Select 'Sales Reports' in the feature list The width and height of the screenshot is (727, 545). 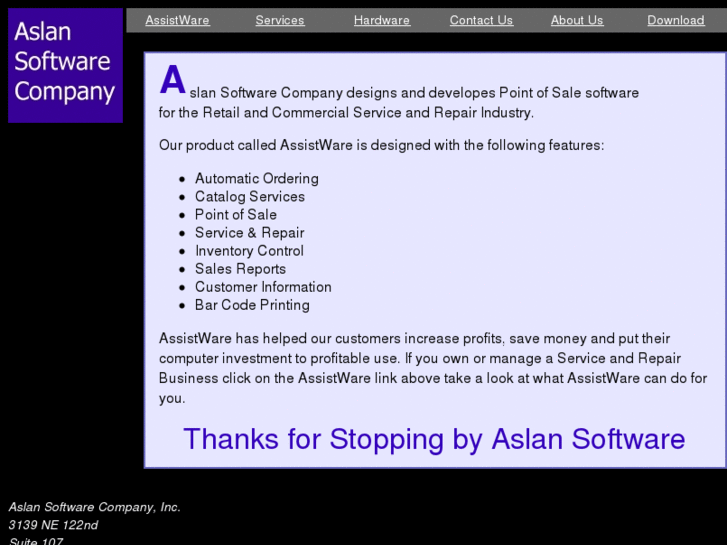(240, 269)
